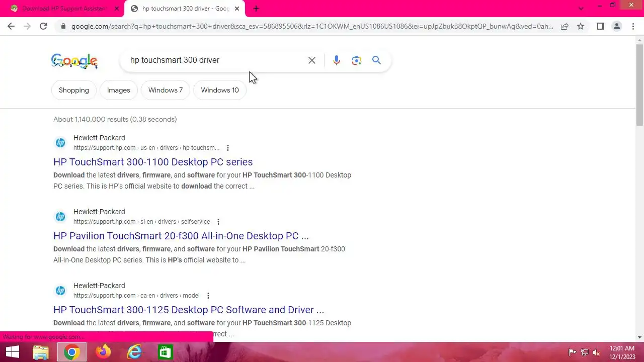Click HP favicon of 300-1125 result
This screenshot has height=362, width=644.
click(60, 291)
